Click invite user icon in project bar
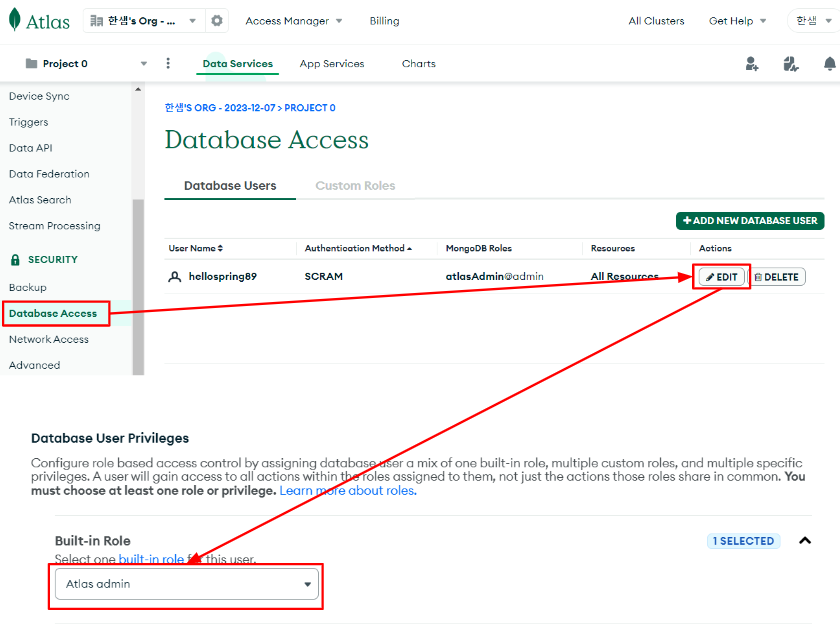Image resolution: width=840 pixels, height=628 pixels. coord(752,64)
